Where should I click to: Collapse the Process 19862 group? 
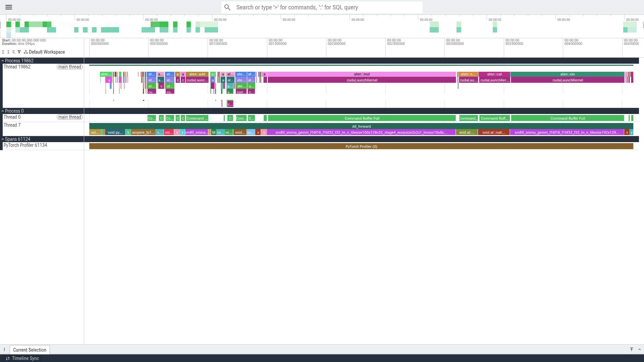pyautogui.click(x=3, y=61)
